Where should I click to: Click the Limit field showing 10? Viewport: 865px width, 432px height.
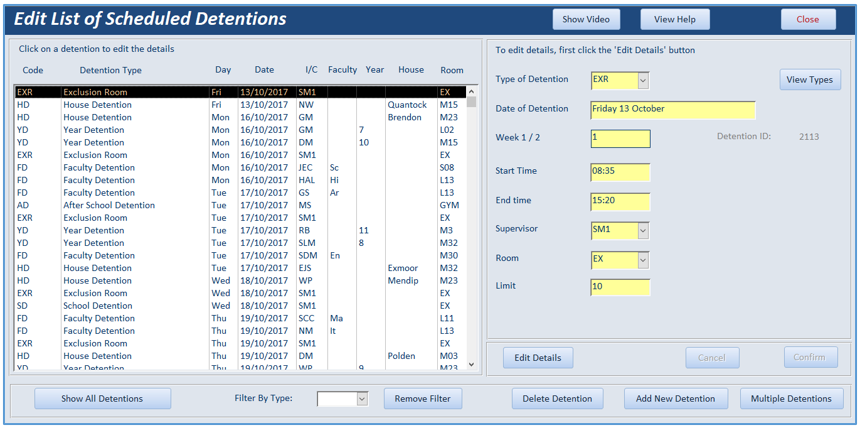(620, 287)
